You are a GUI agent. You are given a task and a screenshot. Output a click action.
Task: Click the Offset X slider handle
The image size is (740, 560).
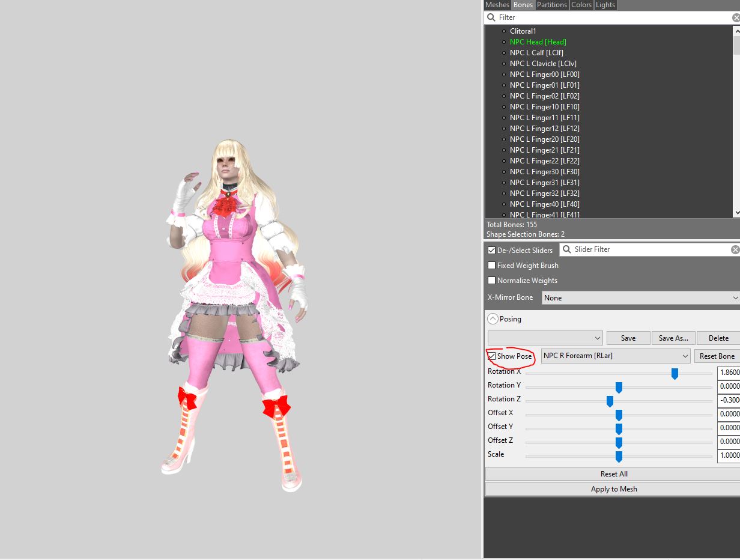click(x=619, y=415)
